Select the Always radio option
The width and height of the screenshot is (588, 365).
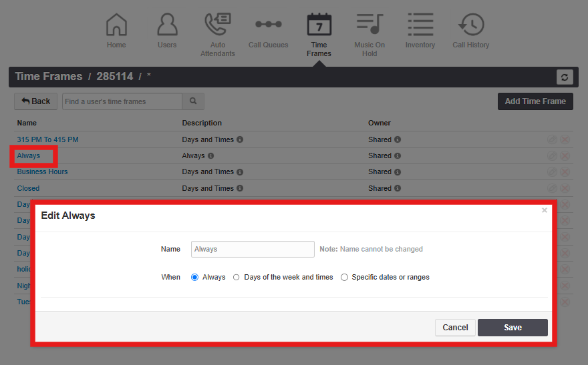195,278
